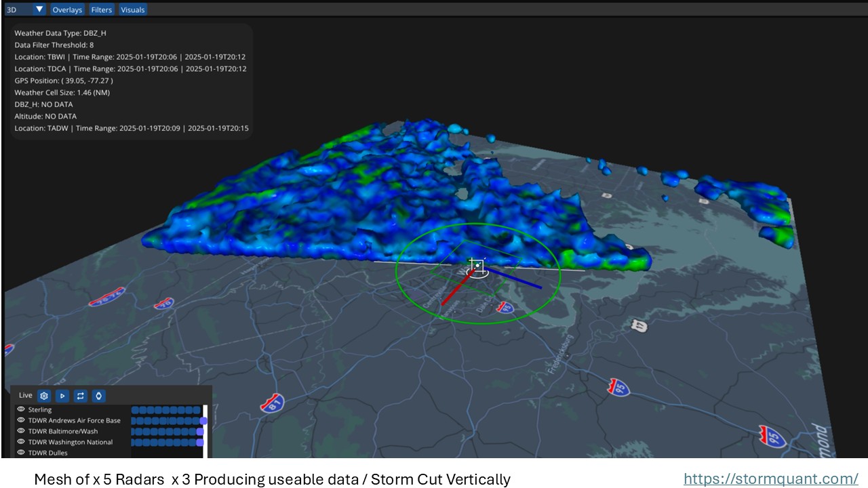Viewport: 868px width, 488px height.
Task: Select the purple end marker on Andrews timeline
Action: [x=203, y=420]
